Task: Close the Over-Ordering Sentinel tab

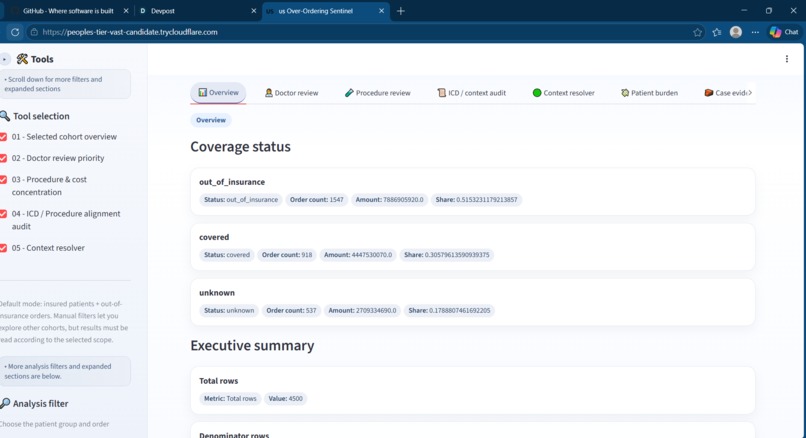Action: tap(381, 11)
